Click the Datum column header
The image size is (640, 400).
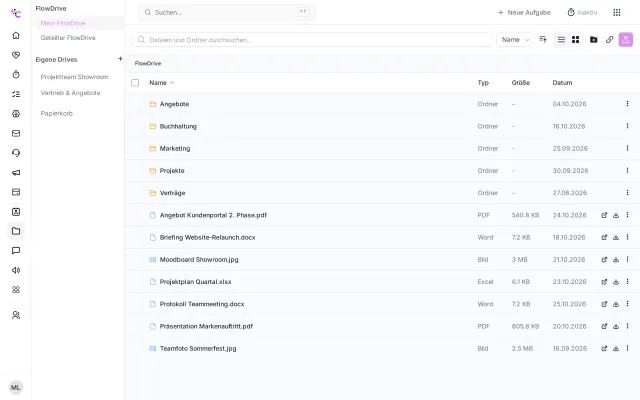pos(562,83)
